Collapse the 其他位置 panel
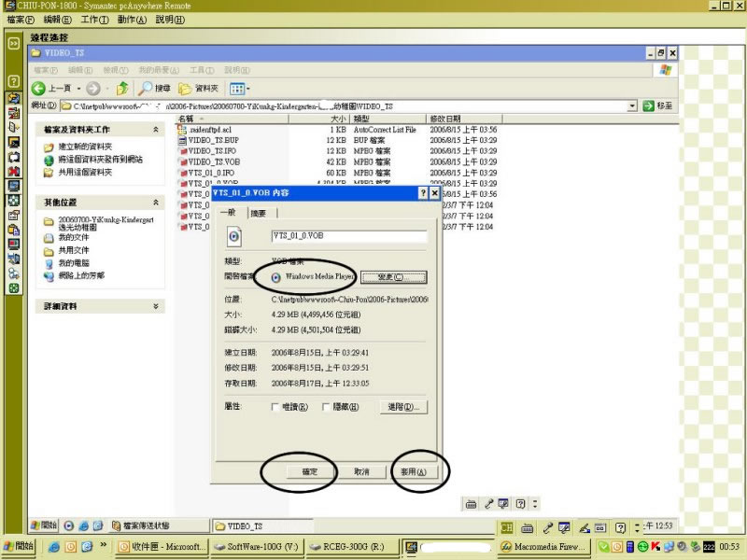This screenshot has height=560, width=747. pyautogui.click(x=157, y=202)
